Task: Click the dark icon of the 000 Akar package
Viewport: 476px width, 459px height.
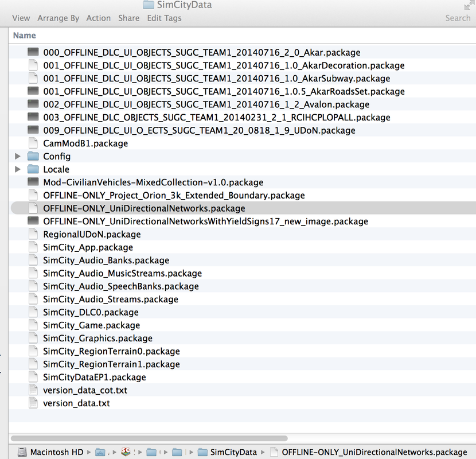Action: pos(33,52)
